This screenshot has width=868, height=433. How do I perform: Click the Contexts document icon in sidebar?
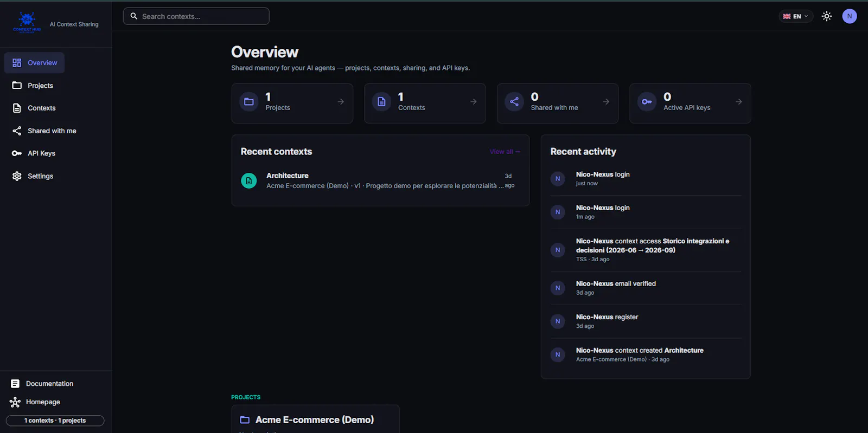[x=17, y=108]
